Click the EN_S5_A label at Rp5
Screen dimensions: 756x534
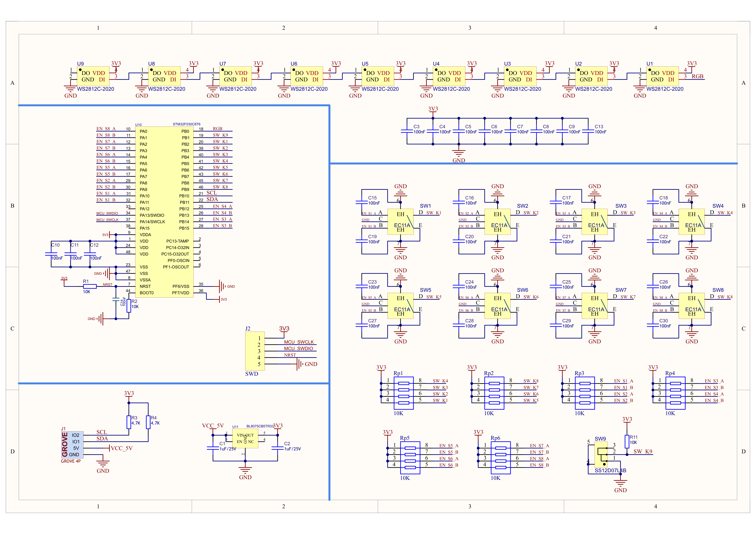(x=449, y=445)
